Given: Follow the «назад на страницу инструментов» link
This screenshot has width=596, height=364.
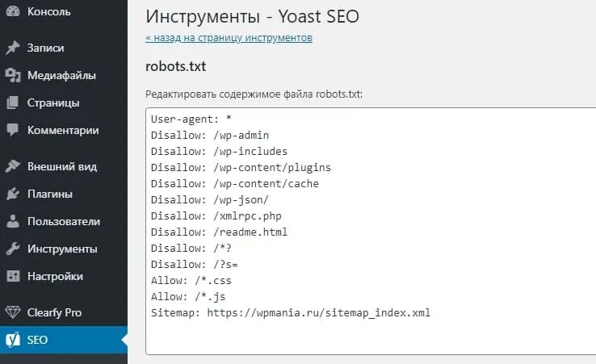Looking at the screenshot, I should pos(229,37).
